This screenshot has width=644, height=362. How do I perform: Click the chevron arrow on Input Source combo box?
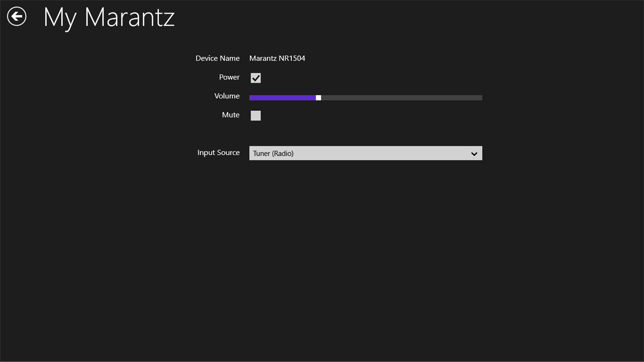tap(474, 154)
